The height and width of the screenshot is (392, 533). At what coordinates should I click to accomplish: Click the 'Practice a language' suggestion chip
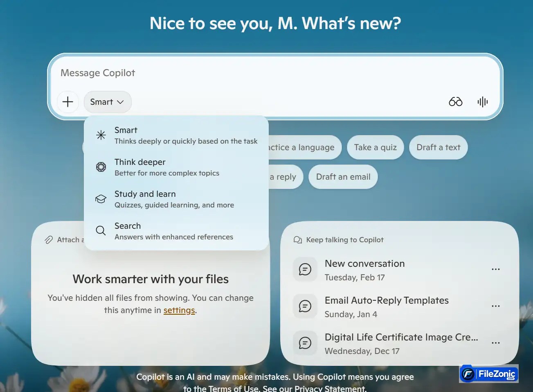point(305,147)
